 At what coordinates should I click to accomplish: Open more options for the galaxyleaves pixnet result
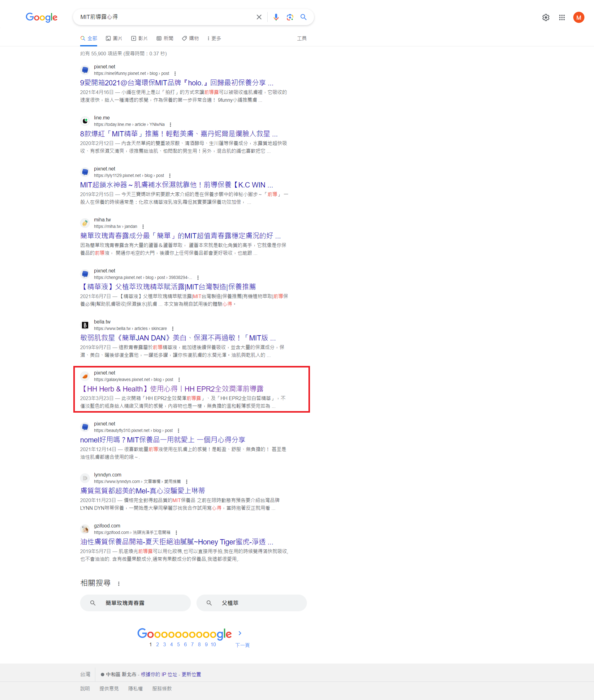tap(179, 380)
